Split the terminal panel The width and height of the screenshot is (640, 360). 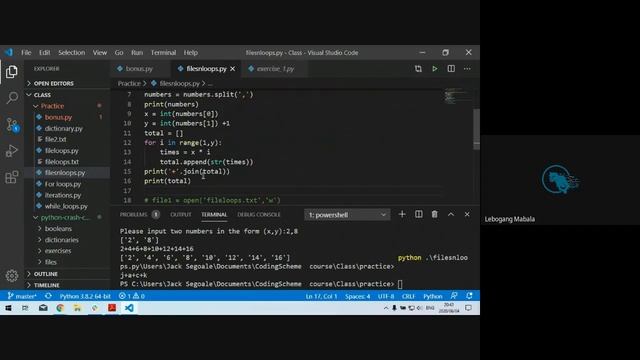click(x=419, y=214)
